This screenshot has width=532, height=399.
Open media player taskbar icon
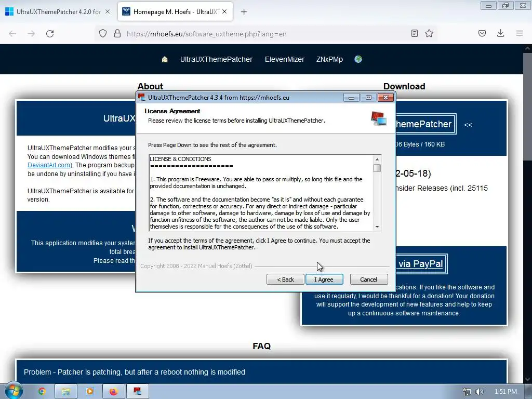click(89, 392)
